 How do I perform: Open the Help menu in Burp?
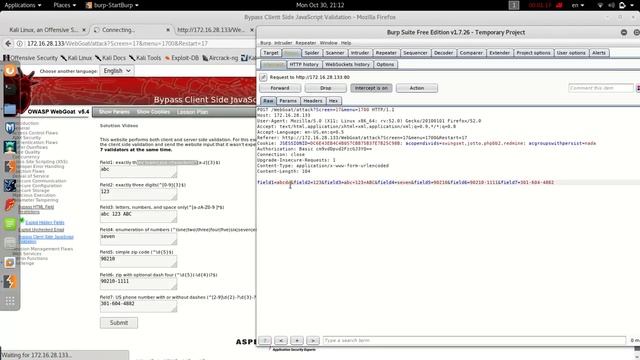point(346,43)
